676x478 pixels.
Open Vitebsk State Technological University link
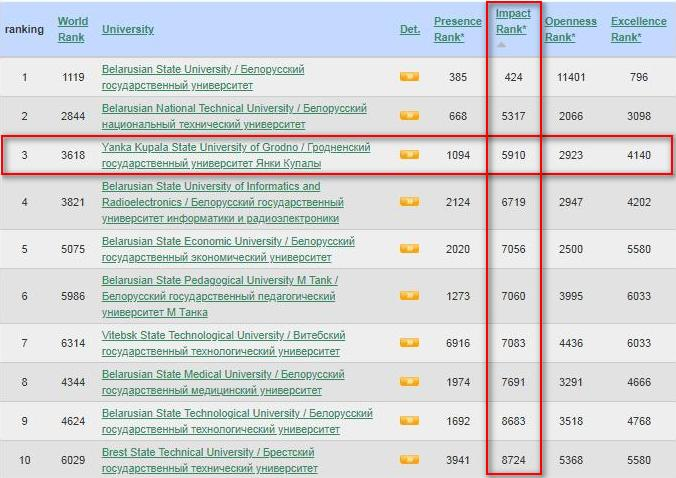(223, 343)
